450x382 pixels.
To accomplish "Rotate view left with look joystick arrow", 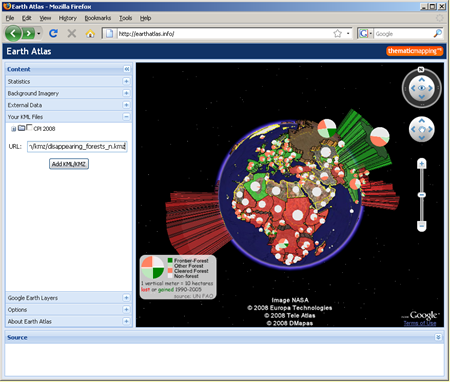I will coord(413,88).
